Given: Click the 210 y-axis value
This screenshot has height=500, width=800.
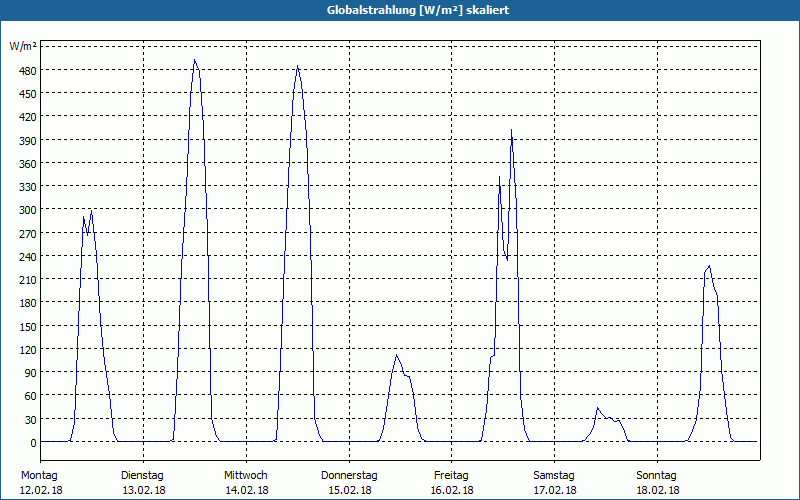Looking at the screenshot, I should [27, 280].
